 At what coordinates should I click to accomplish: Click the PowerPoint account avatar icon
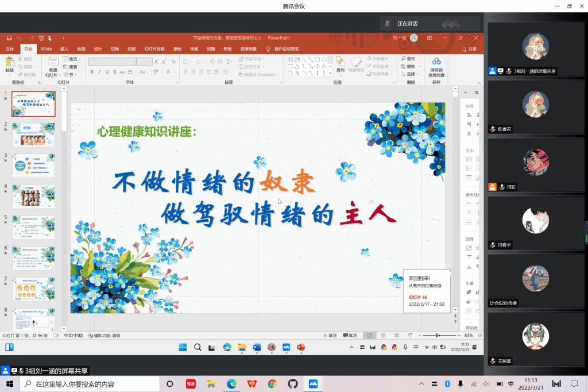[x=414, y=38]
